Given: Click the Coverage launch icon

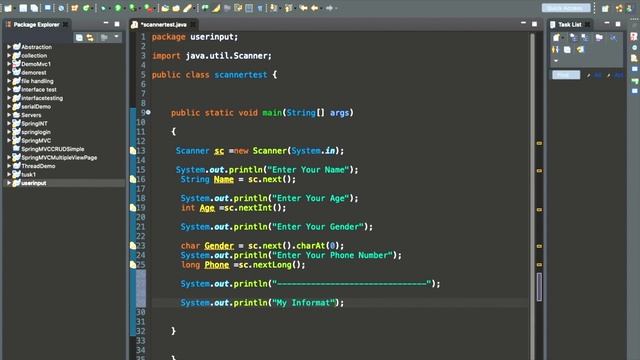Looking at the screenshot, I should pos(132,8).
